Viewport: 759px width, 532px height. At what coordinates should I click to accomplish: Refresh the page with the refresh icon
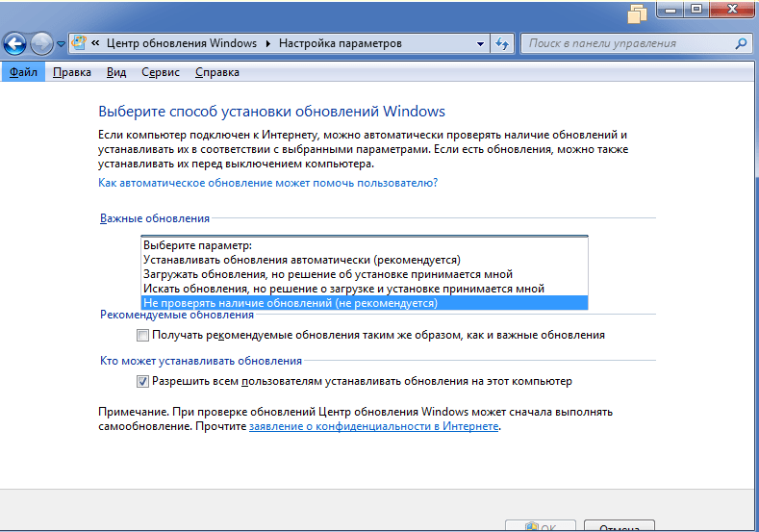[x=502, y=43]
